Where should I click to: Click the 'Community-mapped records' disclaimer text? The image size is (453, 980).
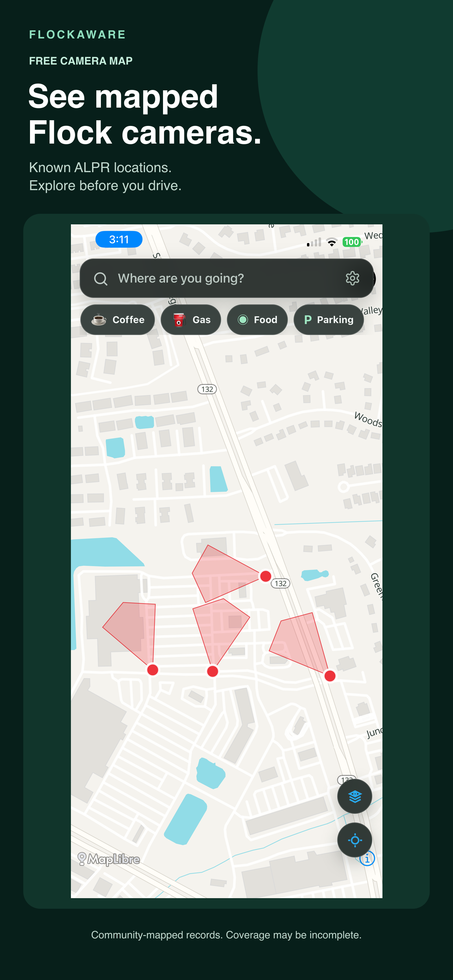pyautogui.click(x=226, y=935)
